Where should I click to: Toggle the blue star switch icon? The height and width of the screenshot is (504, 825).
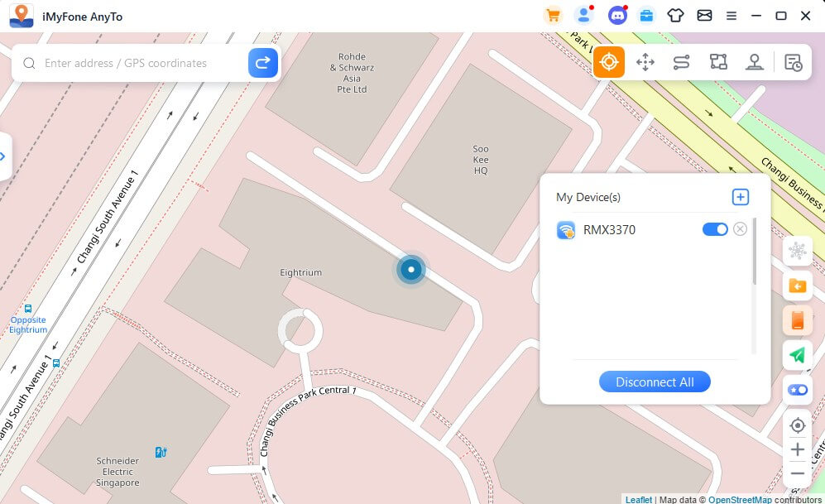click(x=798, y=390)
